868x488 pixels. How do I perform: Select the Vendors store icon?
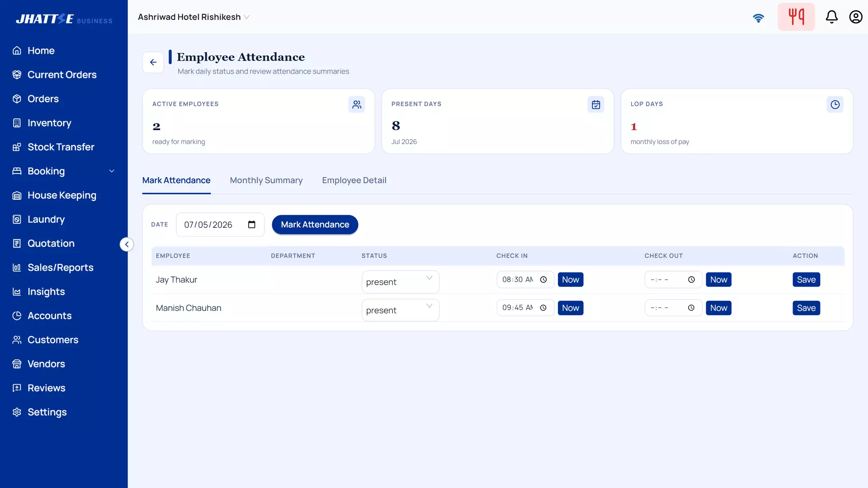coord(17,364)
